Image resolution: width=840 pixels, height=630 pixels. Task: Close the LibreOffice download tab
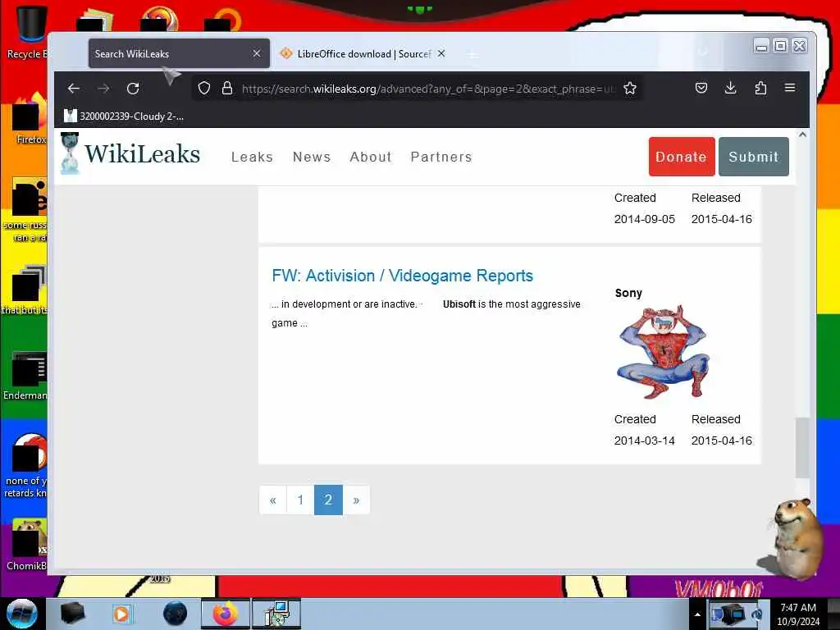pyautogui.click(x=441, y=53)
